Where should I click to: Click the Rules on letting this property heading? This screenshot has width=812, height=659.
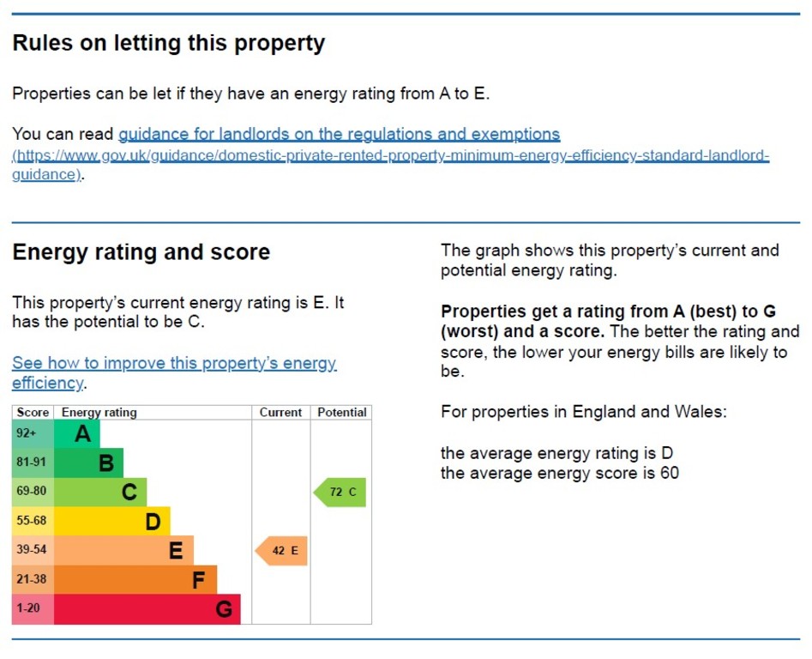click(x=169, y=44)
